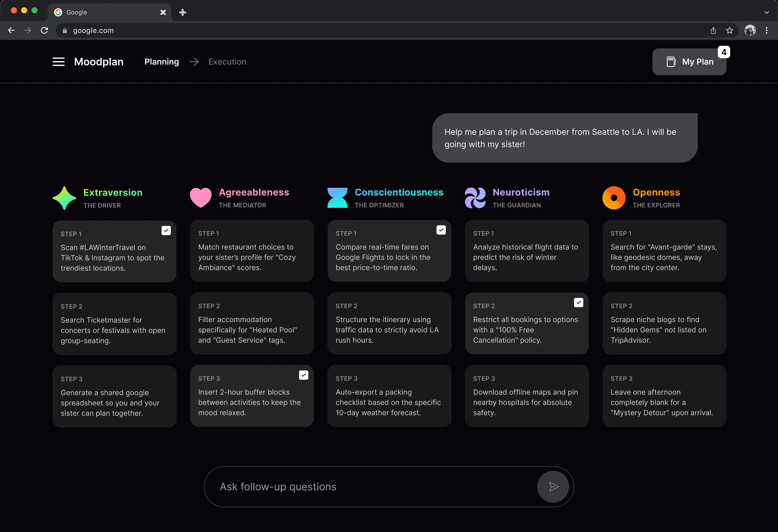The image size is (778, 532).
Task: Click the Conscientiousness hourglass icon
Action: point(337,198)
